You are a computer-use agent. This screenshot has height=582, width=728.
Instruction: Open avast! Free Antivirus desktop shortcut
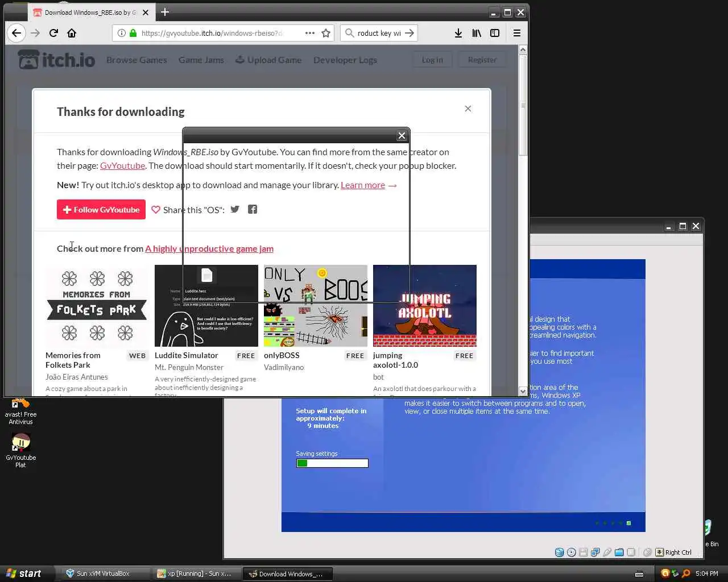(20, 411)
